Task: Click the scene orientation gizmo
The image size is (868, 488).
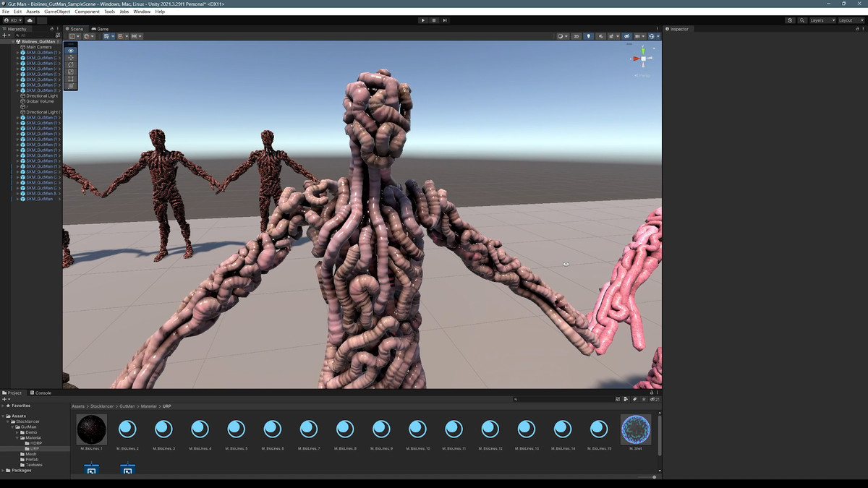Action: [642, 59]
